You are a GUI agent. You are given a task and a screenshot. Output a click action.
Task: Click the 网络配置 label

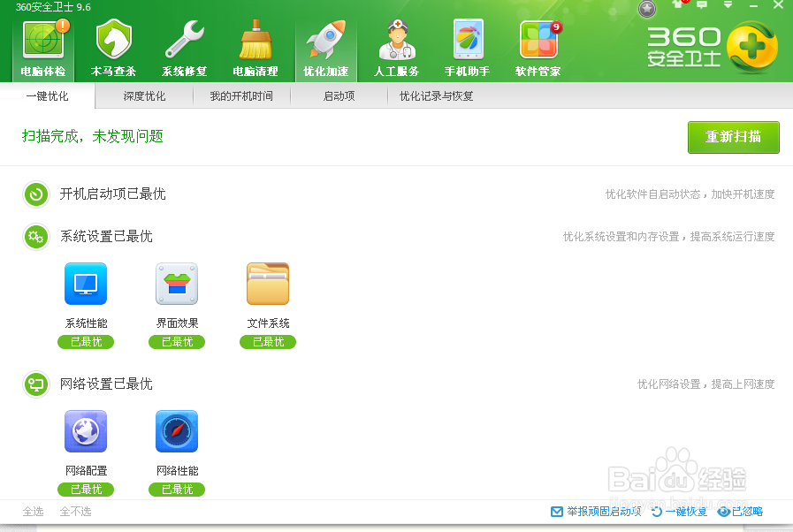click(x=86, y=471)
